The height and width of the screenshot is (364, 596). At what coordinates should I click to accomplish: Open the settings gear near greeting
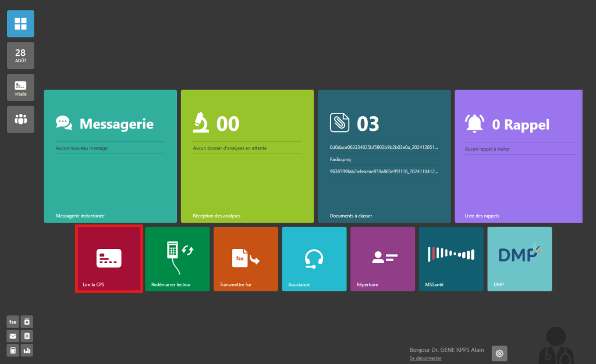[499, 353]
